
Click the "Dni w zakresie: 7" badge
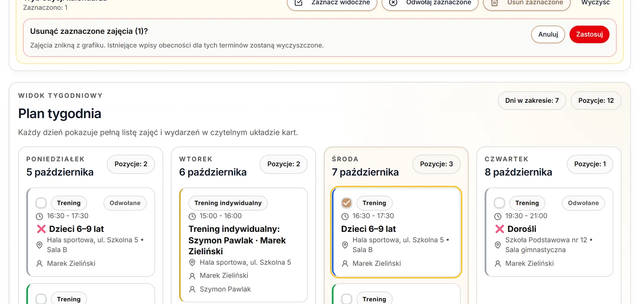[x=532, y=100]
